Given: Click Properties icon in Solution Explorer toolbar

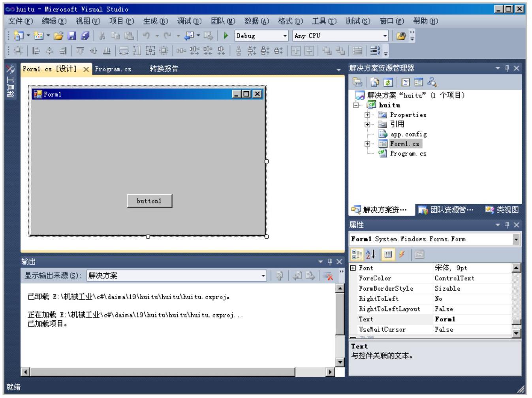Looking at the screenshot, I should point(357,82).
